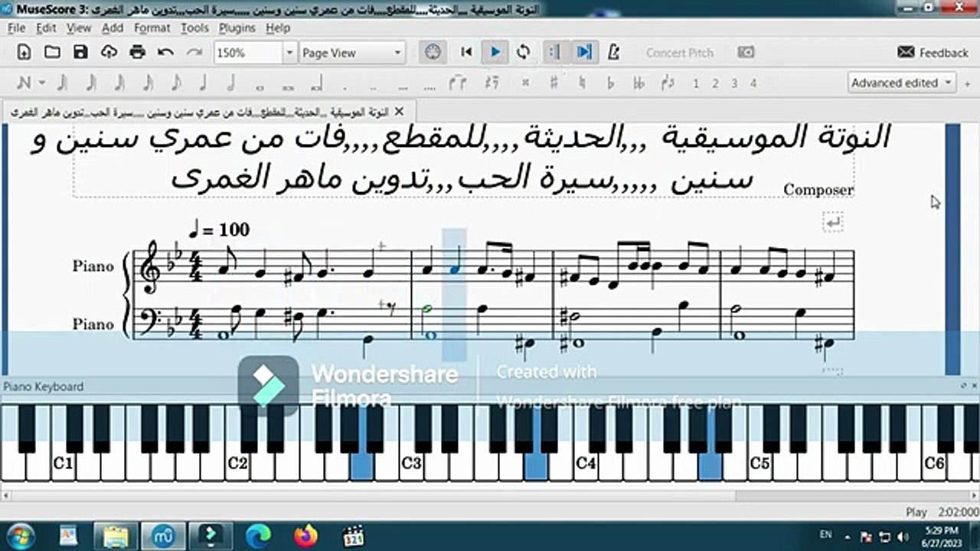Open the Help menu

(x=278, y=28)
